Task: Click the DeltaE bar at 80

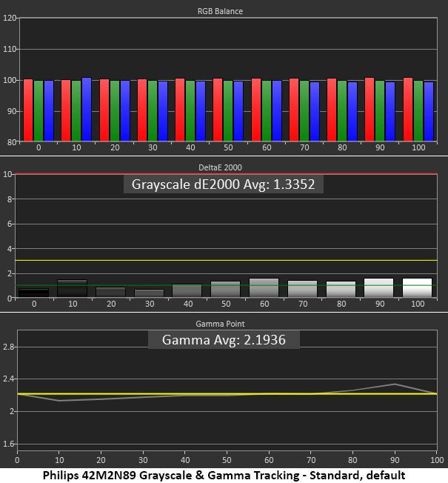Action: (341, 289)
